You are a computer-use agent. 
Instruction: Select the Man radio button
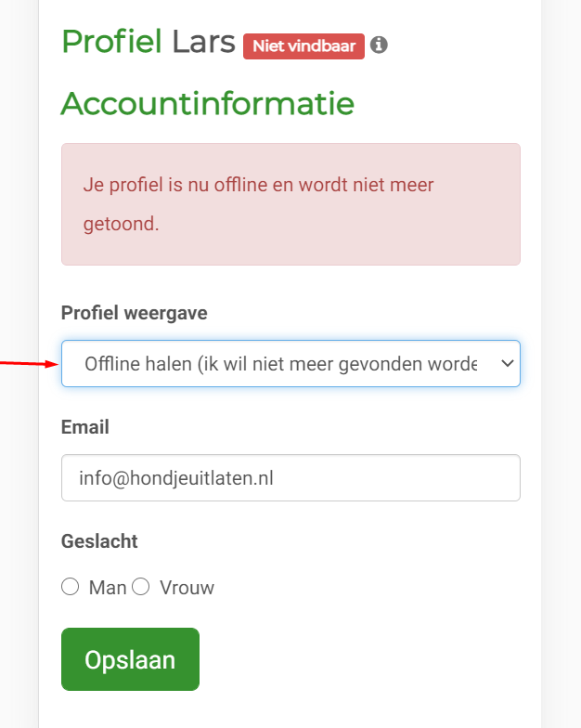(71, 587)
